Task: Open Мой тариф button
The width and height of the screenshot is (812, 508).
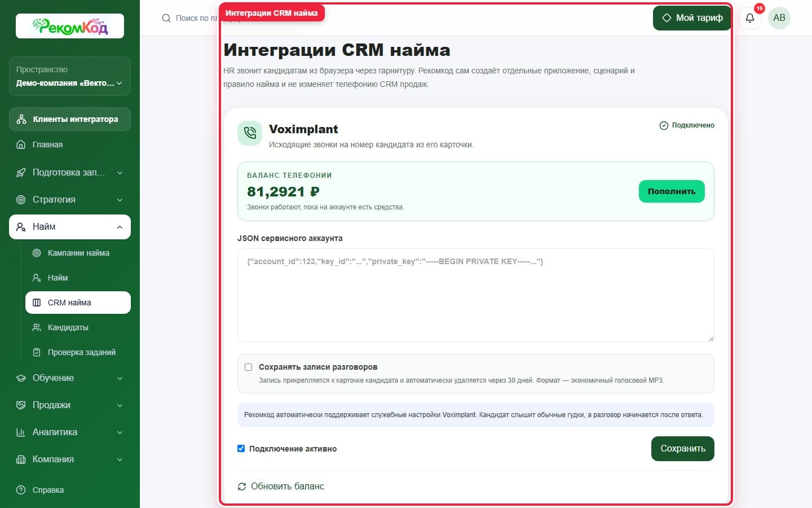Action: (692, 18)
